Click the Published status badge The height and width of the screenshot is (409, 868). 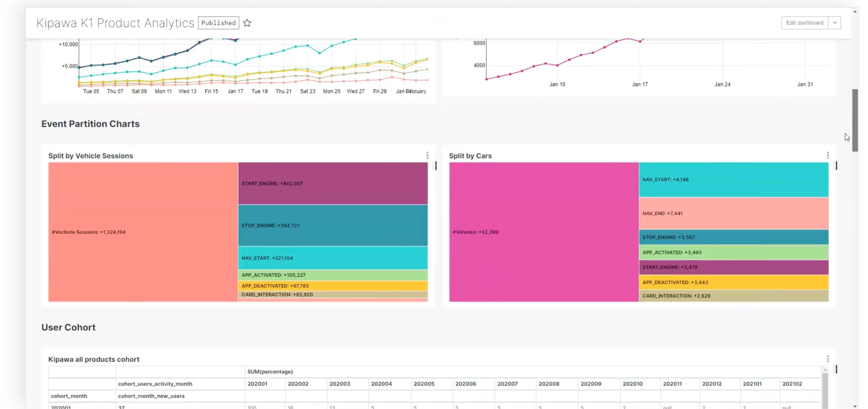coord(218,23)
